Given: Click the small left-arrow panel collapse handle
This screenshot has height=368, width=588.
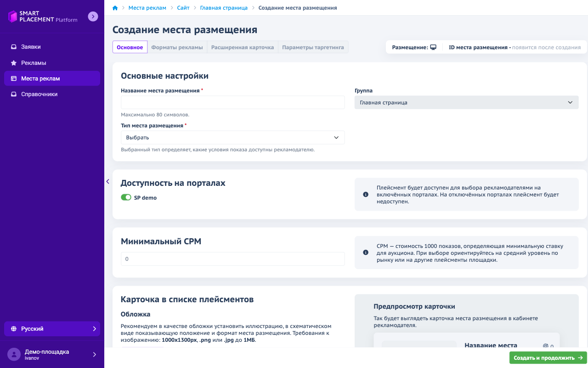Looking at the screenshot, I should (x=107, y=181).
